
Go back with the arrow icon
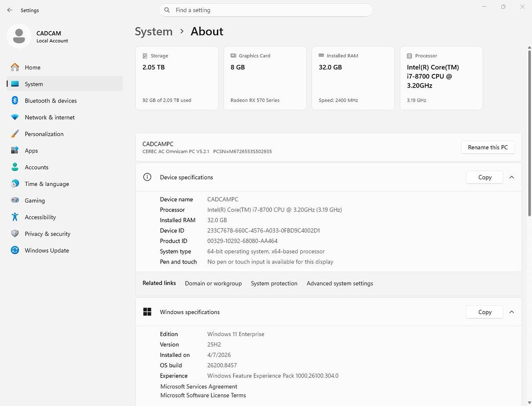pos(10,10)
